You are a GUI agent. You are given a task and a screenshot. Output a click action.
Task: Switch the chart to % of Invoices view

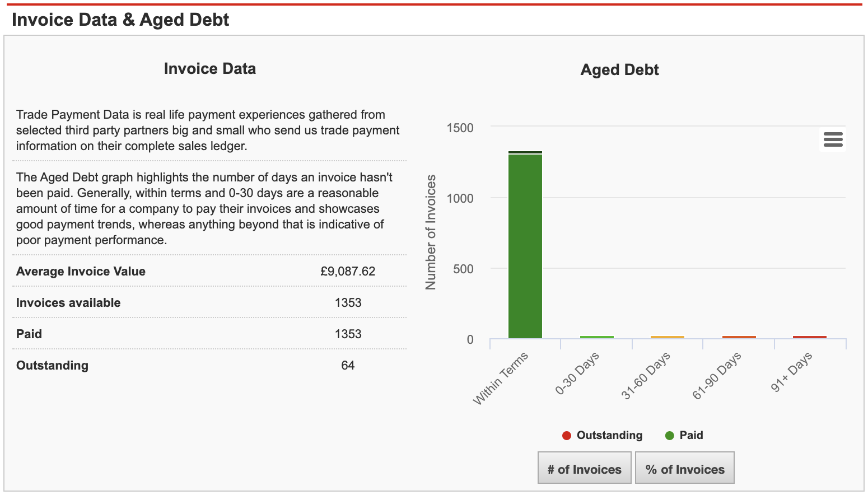click(x=684, y=467)
